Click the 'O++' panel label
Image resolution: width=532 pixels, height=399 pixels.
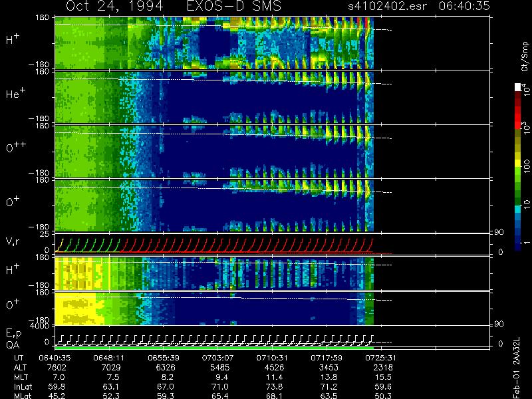pos(16,147)
